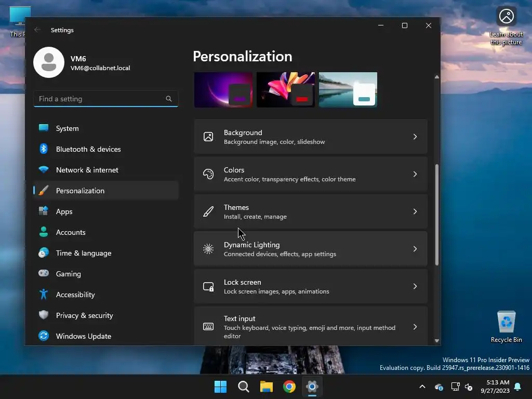Launch Google Chrome from taskbar
Screen dimensions: 532x399
coord(289,387)
